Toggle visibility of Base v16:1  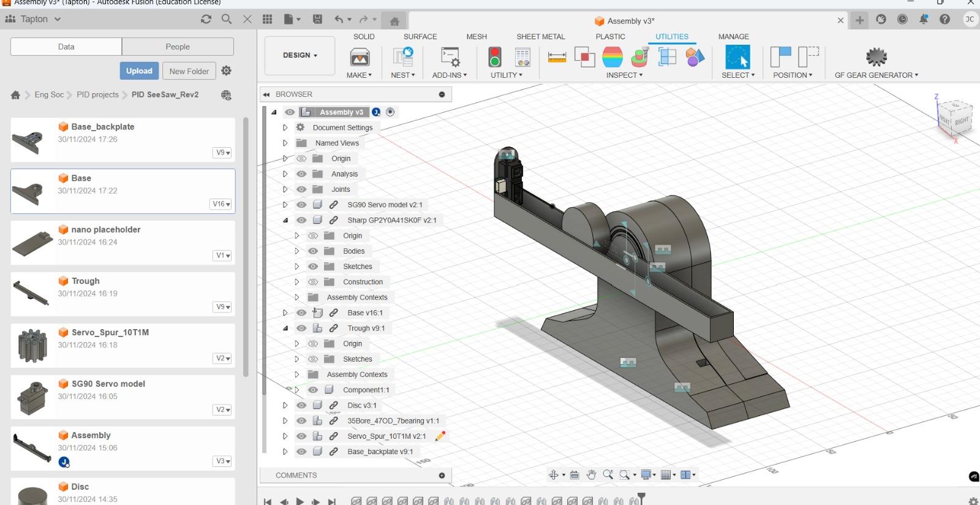pyautogui.click(x=301, y=313)
